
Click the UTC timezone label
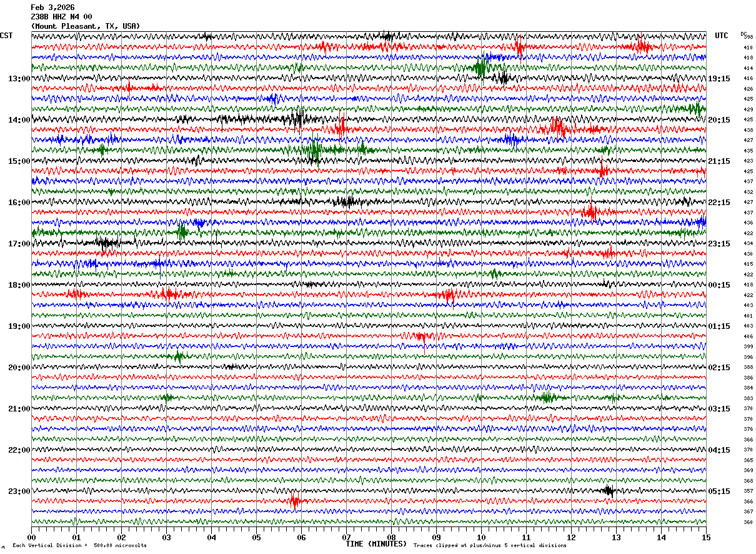tap(722, 36)
